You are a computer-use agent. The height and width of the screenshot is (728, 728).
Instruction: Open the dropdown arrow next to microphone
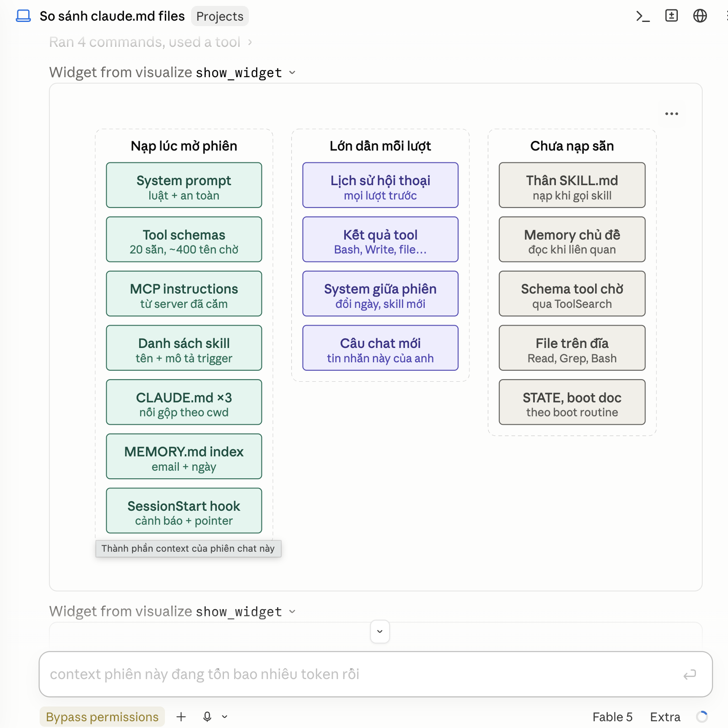(225, 717)
